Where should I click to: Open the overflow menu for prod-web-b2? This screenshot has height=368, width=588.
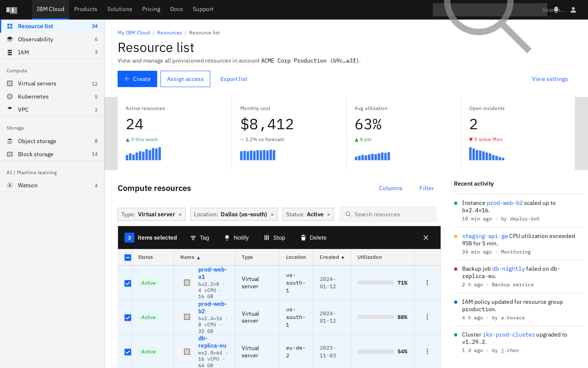point(427,317)
